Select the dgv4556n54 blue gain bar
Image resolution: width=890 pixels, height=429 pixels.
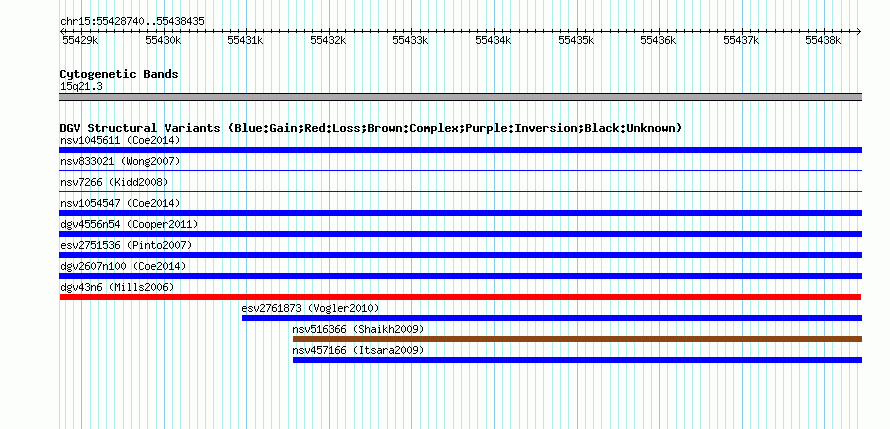click(x=460, y=234)
